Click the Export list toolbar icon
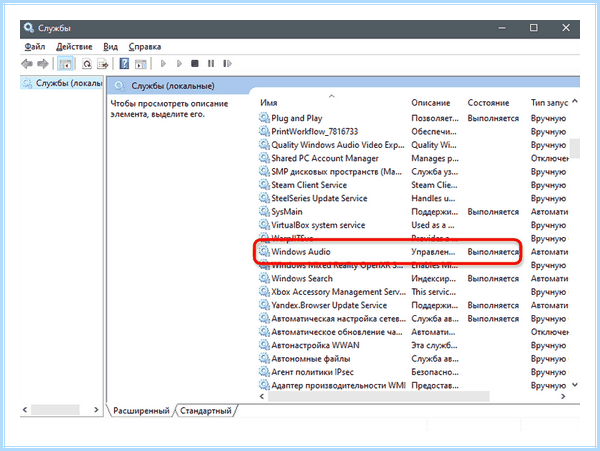600x451 pixels. [x=103, y=63]
